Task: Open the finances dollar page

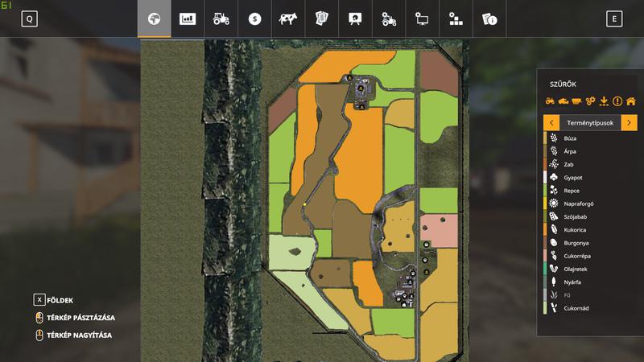Action: click(x=254, y=19)
